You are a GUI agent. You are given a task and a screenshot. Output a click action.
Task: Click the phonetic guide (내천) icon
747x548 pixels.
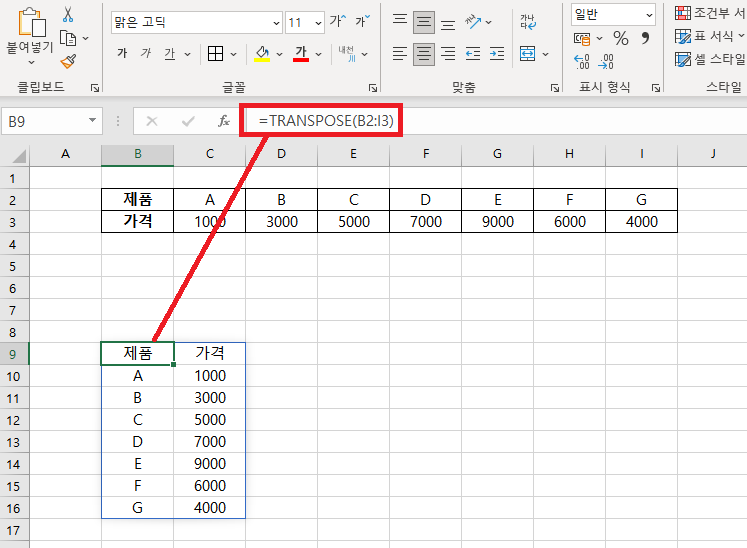(x=347, y=54)
